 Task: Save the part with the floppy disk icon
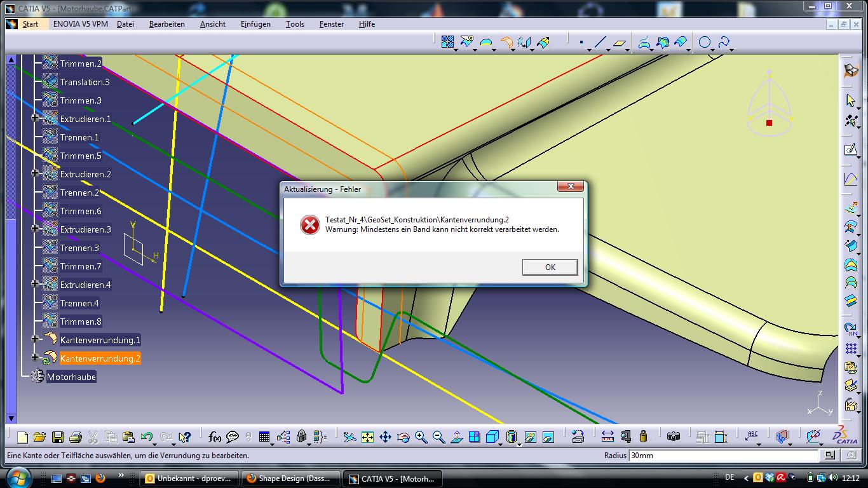(x=57, y=437)
